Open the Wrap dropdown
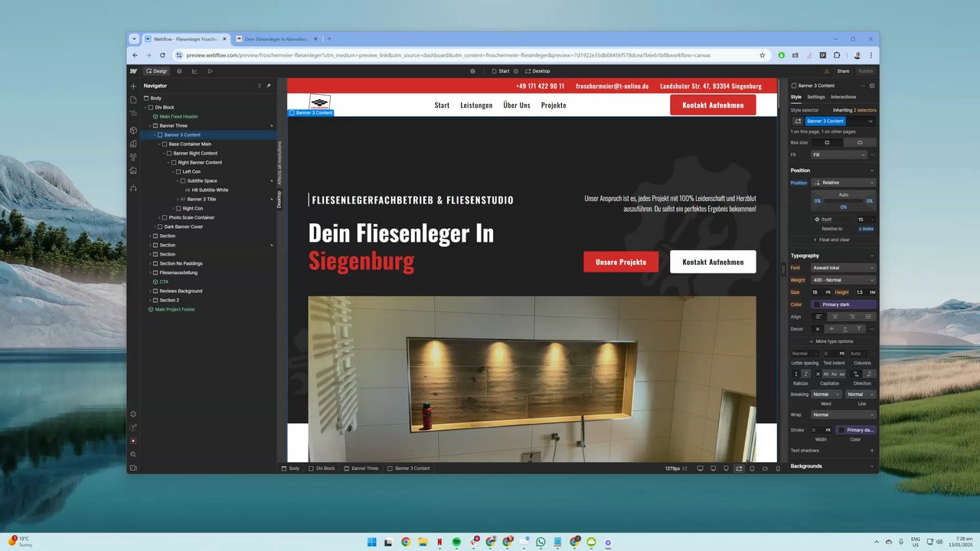The image size is (980, 551). (844, 415)
